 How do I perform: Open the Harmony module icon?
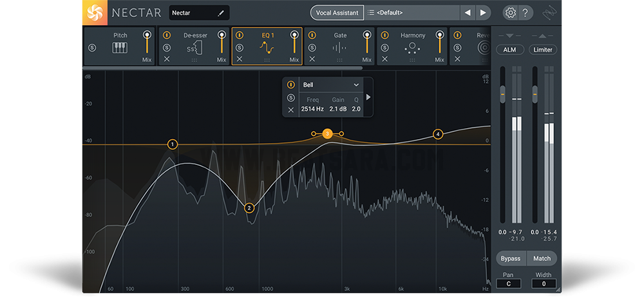413,48
